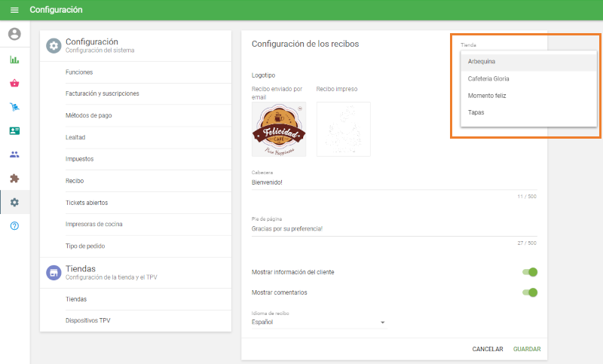
Task: Click the user account profile icon
Action: (14, 34)
